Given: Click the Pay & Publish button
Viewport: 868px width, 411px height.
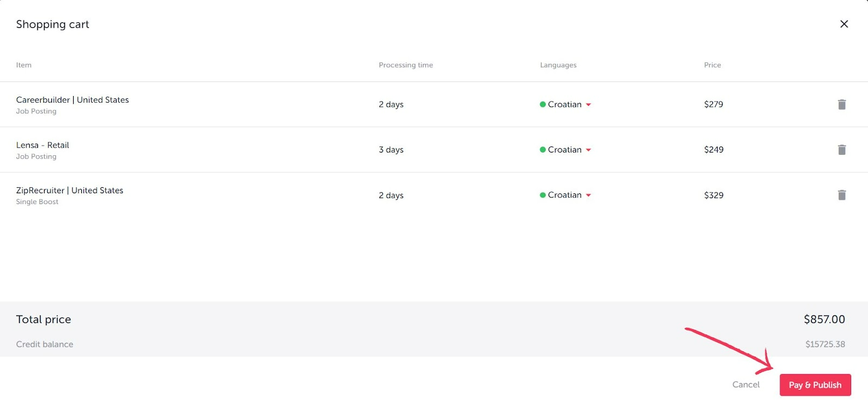Looking at the screenshot, I should click(x=815, y=385).
